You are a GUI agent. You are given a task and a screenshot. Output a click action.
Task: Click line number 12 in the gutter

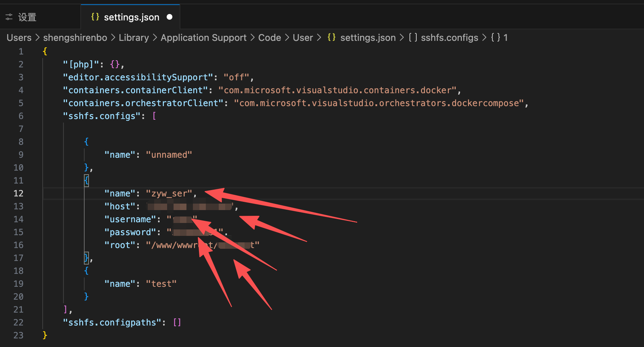point(18,194)
